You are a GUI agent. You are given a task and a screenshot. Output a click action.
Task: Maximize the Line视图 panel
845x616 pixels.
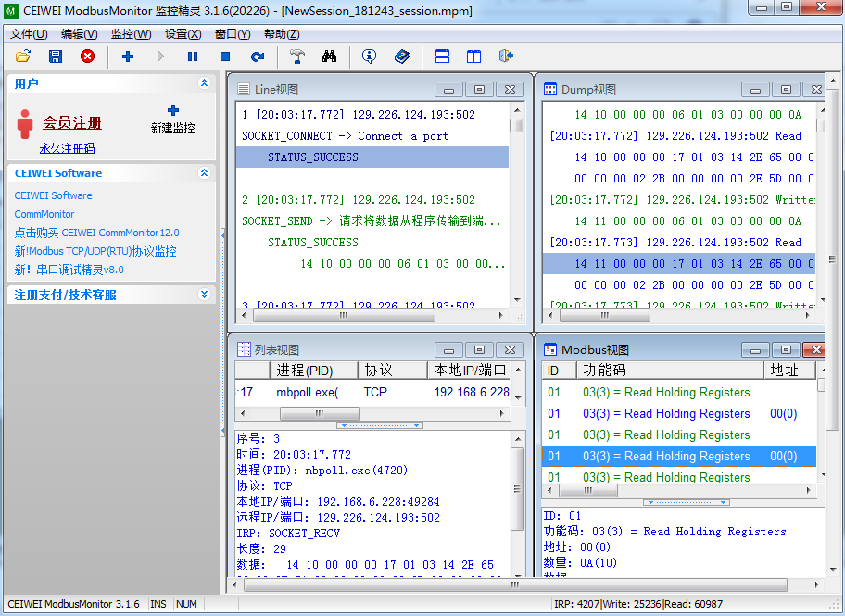(x=479, y=90)
